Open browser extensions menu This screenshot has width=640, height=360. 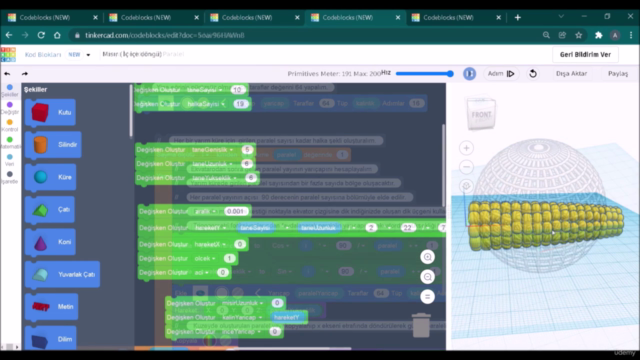pyautogui.click(x=598, y=35)
